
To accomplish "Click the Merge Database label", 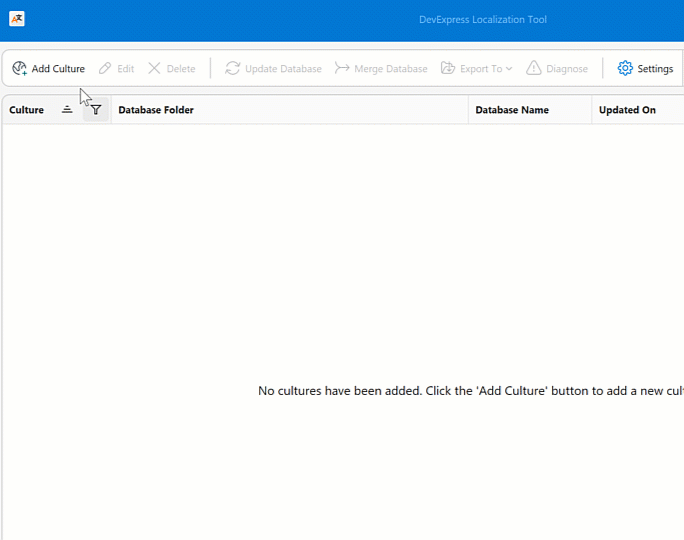I will point(391,69).
